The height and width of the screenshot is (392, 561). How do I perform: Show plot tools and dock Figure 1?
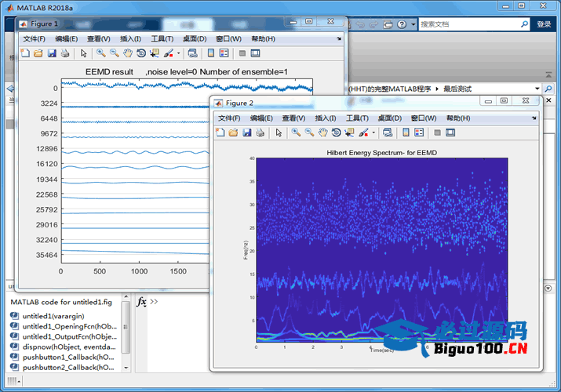coord(256,53)
